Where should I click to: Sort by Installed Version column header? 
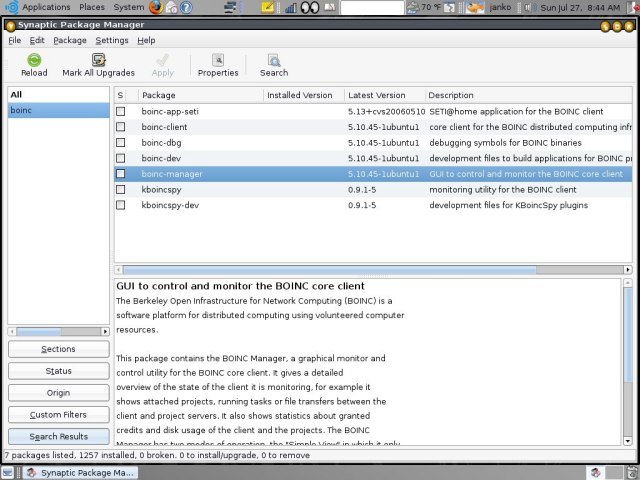[304, 95]
